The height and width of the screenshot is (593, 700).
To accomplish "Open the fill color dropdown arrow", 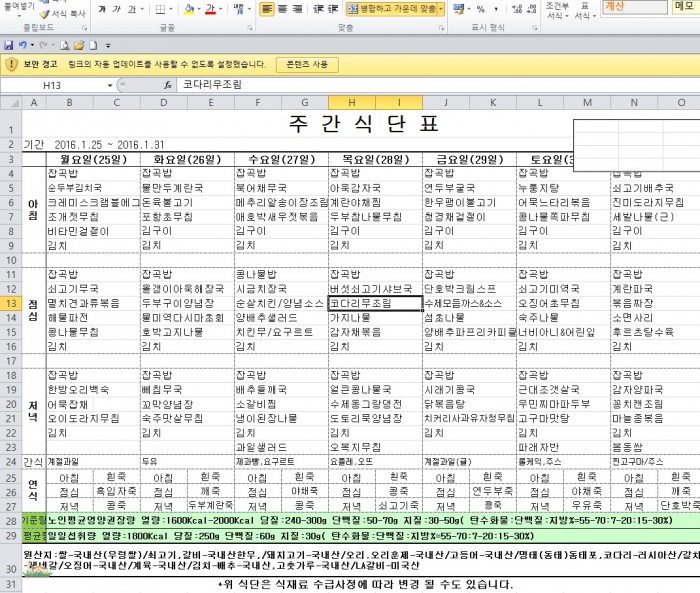I will coord(199,9).
